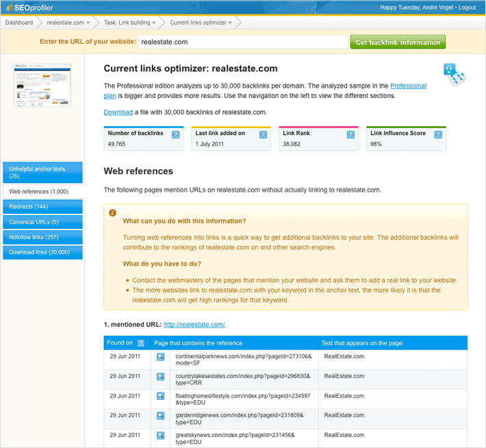Follow the Download backlinks file link

click(118, 112)
